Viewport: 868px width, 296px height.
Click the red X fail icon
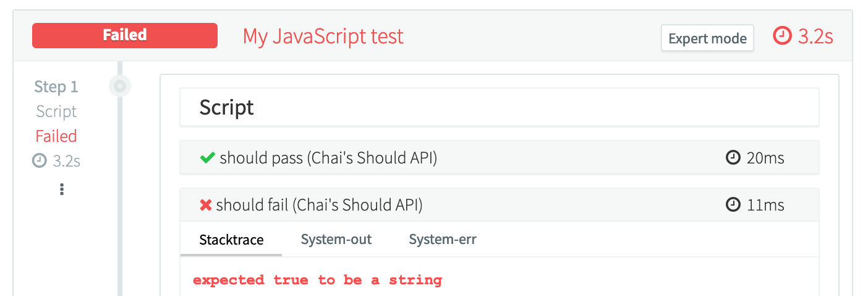point(206,205)
